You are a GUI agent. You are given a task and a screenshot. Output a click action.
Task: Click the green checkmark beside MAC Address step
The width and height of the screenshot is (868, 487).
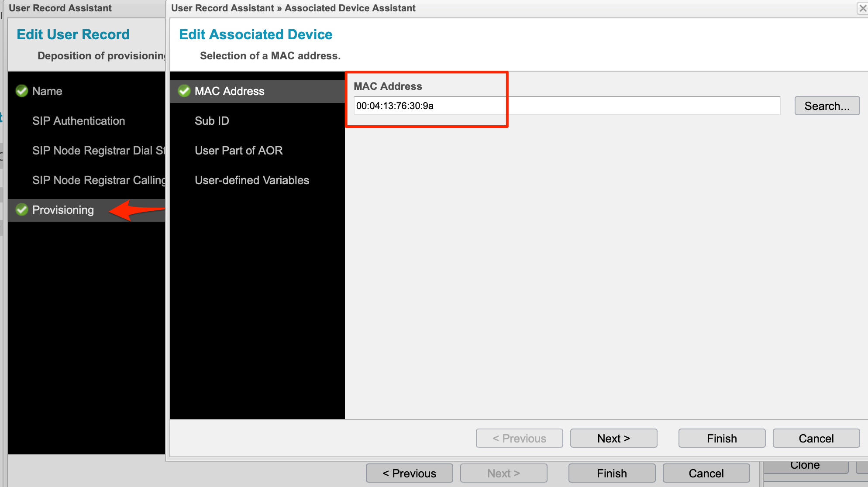pyautogui.click(x=184, y=91)
